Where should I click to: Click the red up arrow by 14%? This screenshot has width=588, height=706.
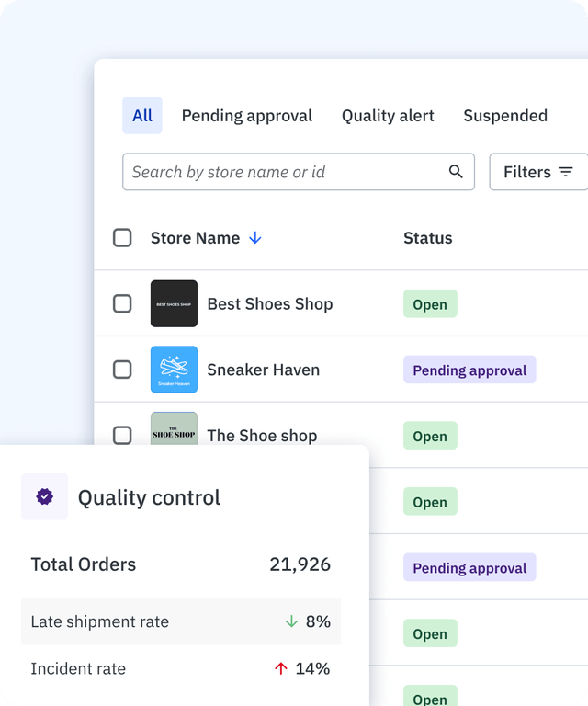click(281, 668)
